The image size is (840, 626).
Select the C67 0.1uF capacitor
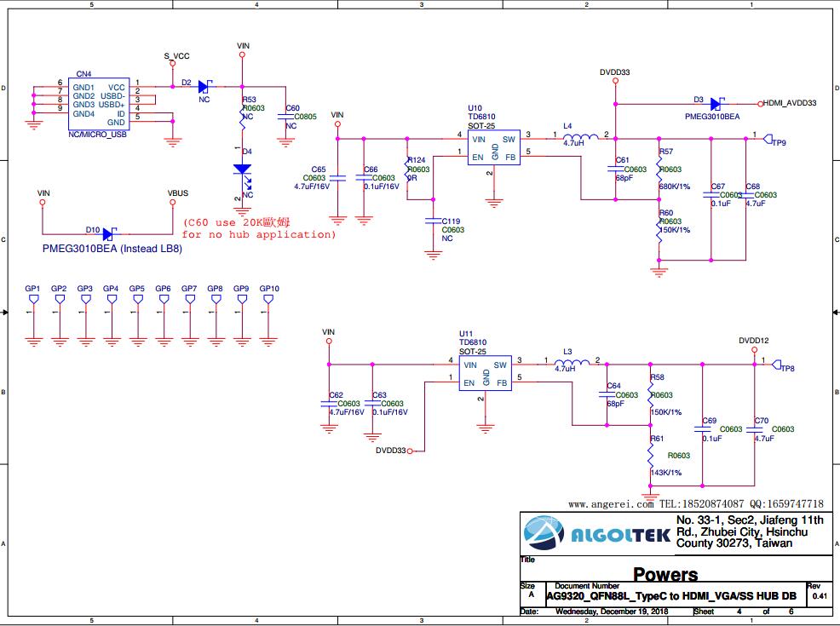[x=711, y=195]
